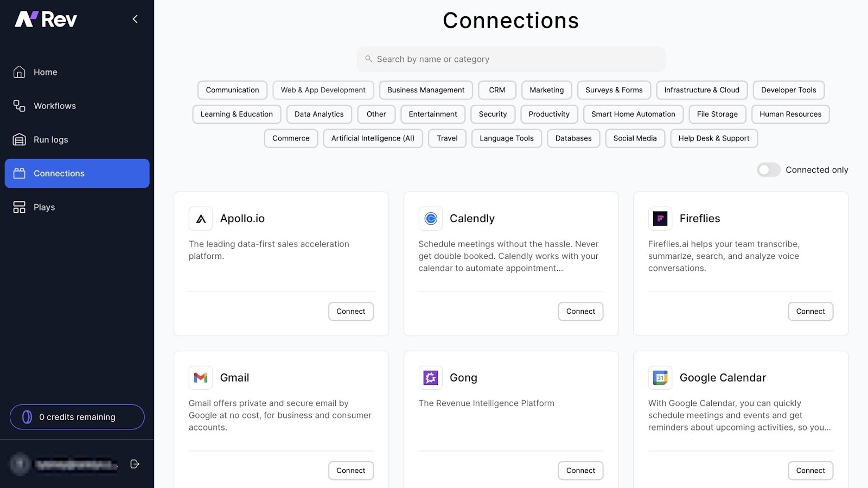The image size is (868, 488).
Task: Connect the Apollo.io integration
Action: [x=350, y=312]
